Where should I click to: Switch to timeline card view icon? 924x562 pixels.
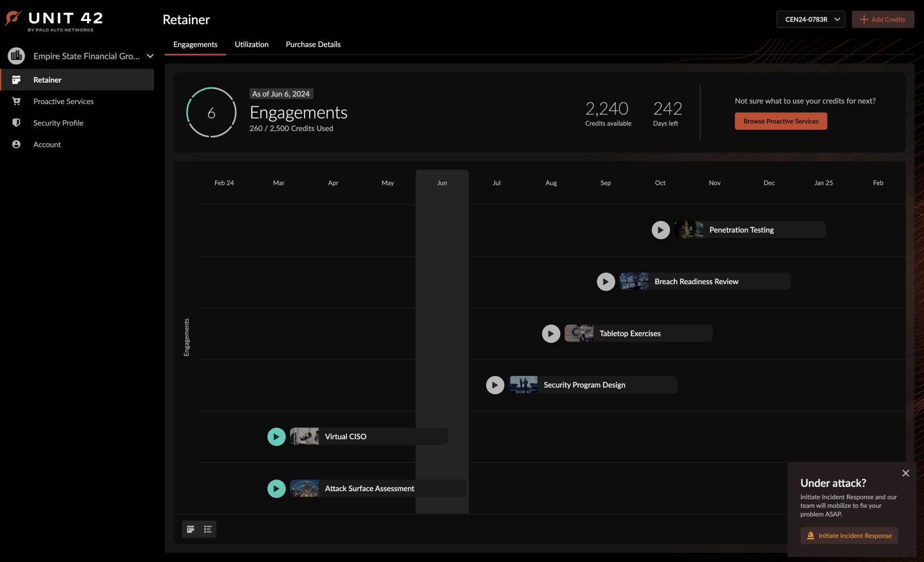[x=190, y=529]
